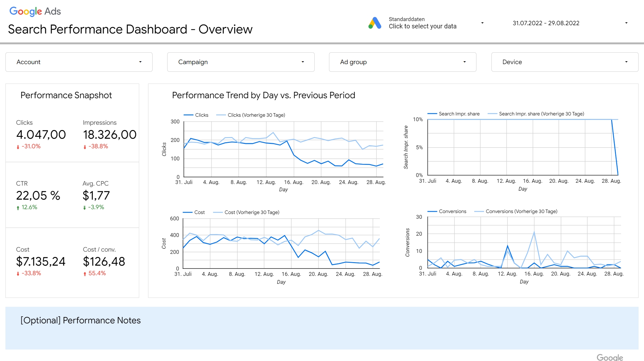Image resolution: width=644 pixels, height=361 pixels.
Task: Click the red down arrow under Impressions
Action: pyautogui.click(x=85, y=147)
